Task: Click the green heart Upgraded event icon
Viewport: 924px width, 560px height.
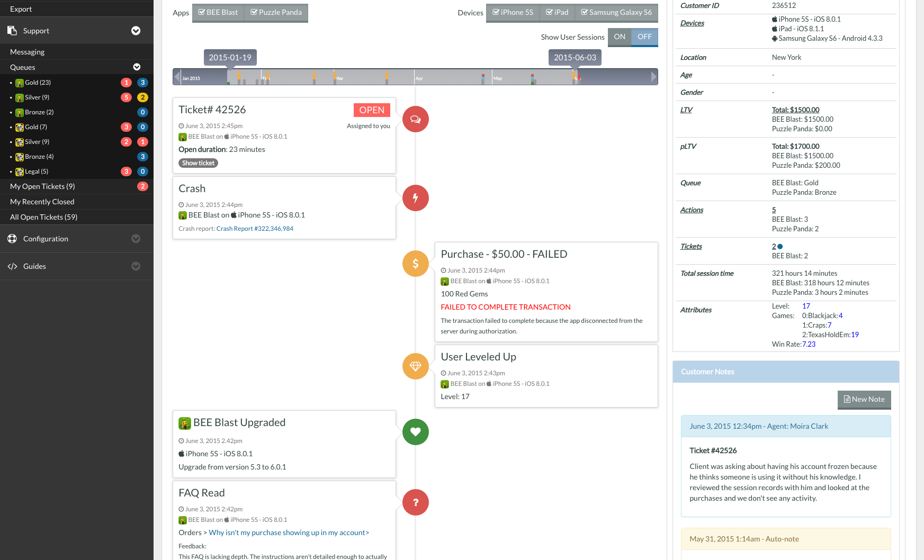Action: (x=416, y=432)
